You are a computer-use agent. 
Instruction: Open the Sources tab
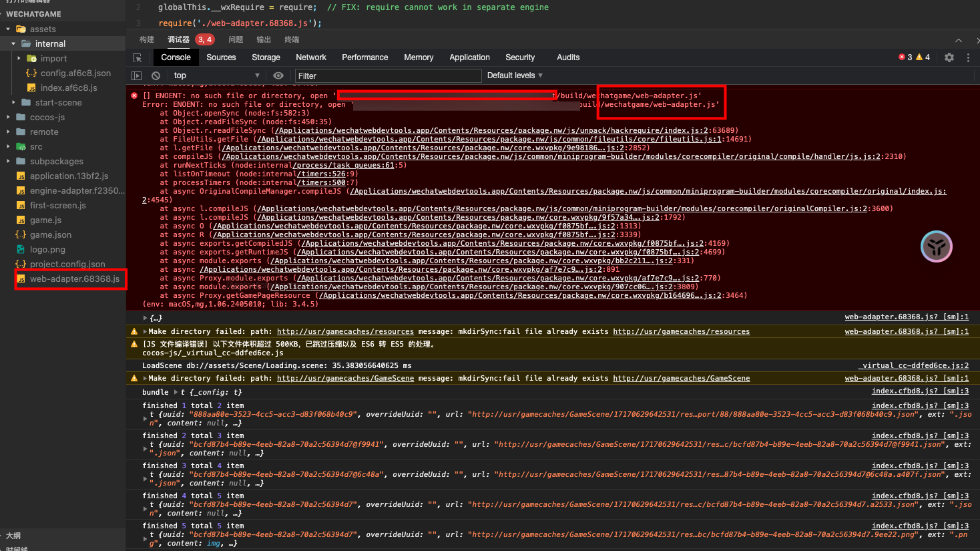[221, 57]
